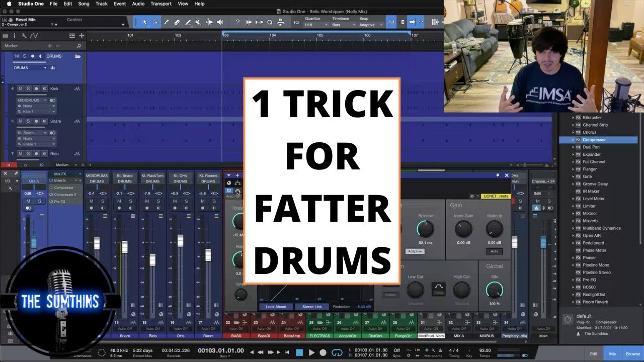Open the Transport menu
The height and width of the screenshot is (362, 644).
[161, 4]
